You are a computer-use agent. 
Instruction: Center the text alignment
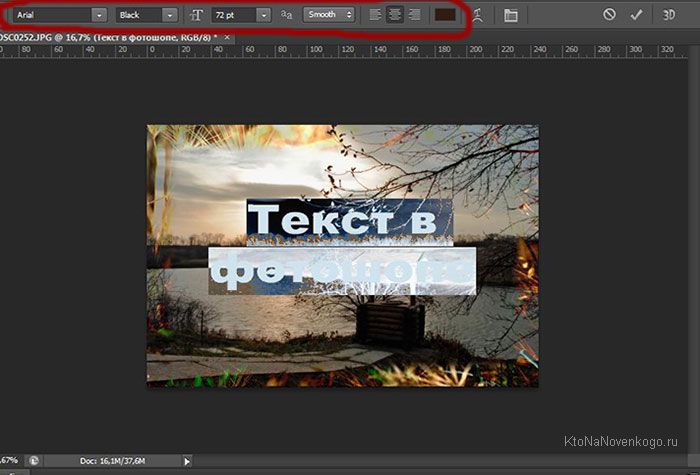tap(394, 15)
